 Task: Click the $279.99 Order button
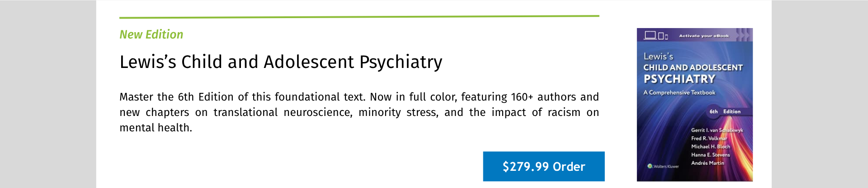click(x=543, y=166)
